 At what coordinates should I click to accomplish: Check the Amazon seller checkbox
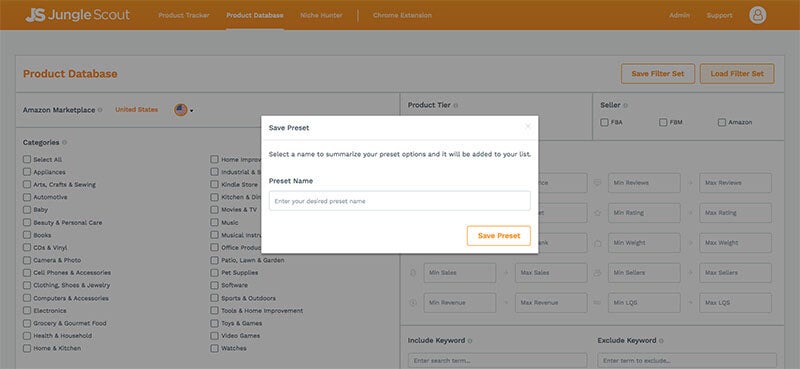pos(721,122)
